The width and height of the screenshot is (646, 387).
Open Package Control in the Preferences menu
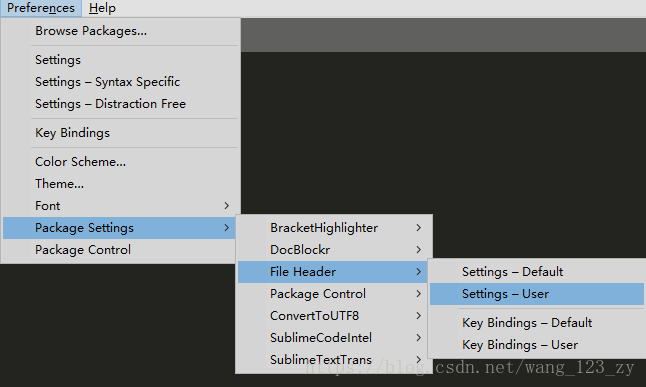(x=119, y=250)
